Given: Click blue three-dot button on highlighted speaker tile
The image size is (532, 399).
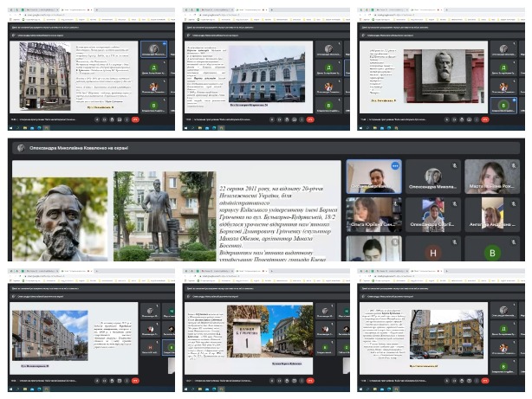Looking at the screenshot, I should 395,166.
